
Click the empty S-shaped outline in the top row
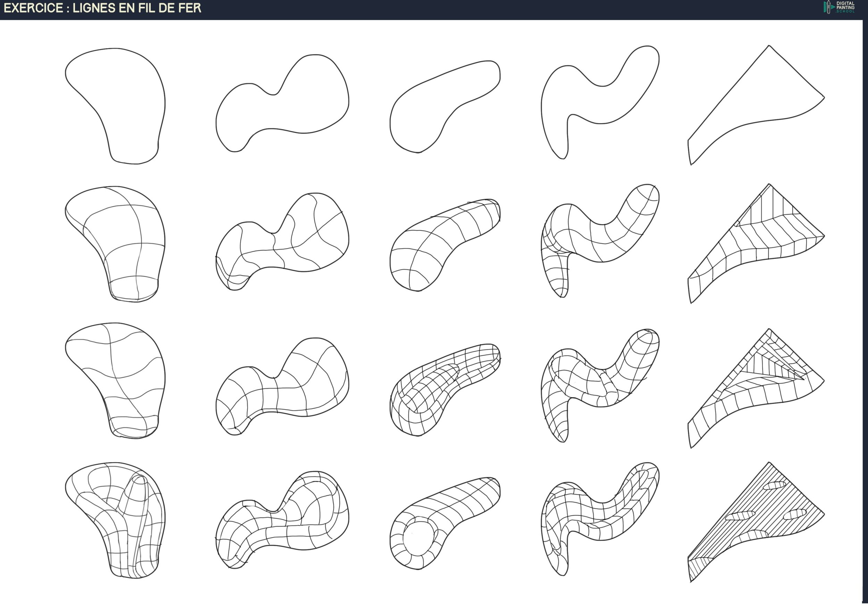point(605,102)
